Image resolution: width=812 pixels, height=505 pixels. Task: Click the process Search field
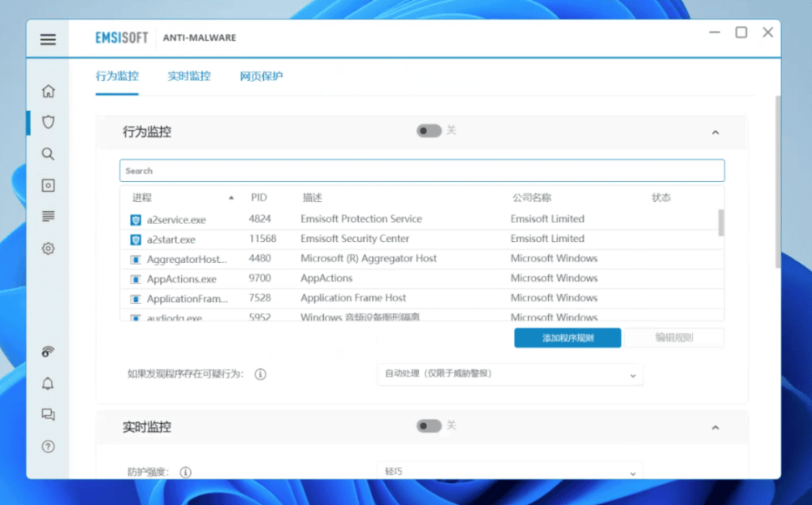pyautogui.click(x=422, y=170)
